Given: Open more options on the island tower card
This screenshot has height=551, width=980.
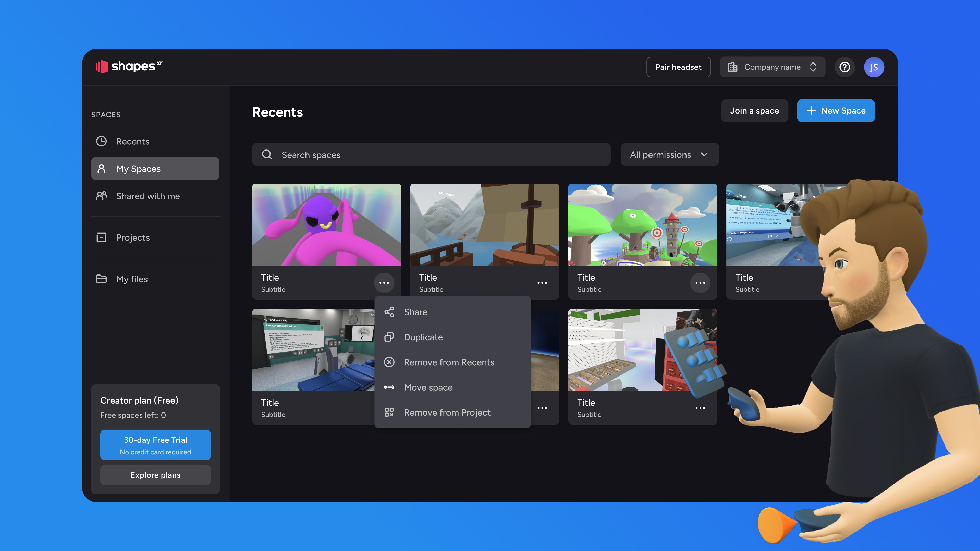Looking at the screenshot, I should pos(700,283).
